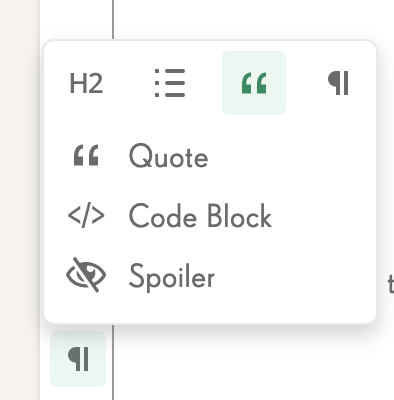Click the beige page margin on the left
Screen dimensions: 394x400
[19, 200]
